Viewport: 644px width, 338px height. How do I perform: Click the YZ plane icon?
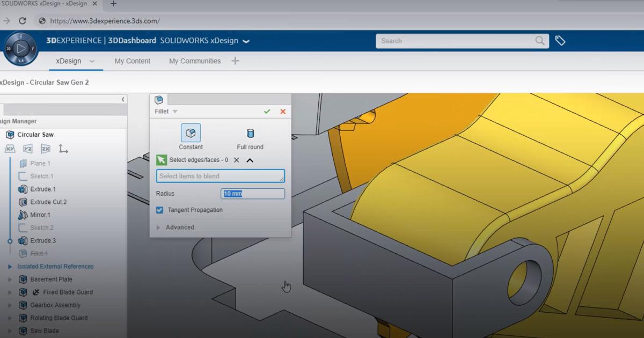[x=28, y=149]
